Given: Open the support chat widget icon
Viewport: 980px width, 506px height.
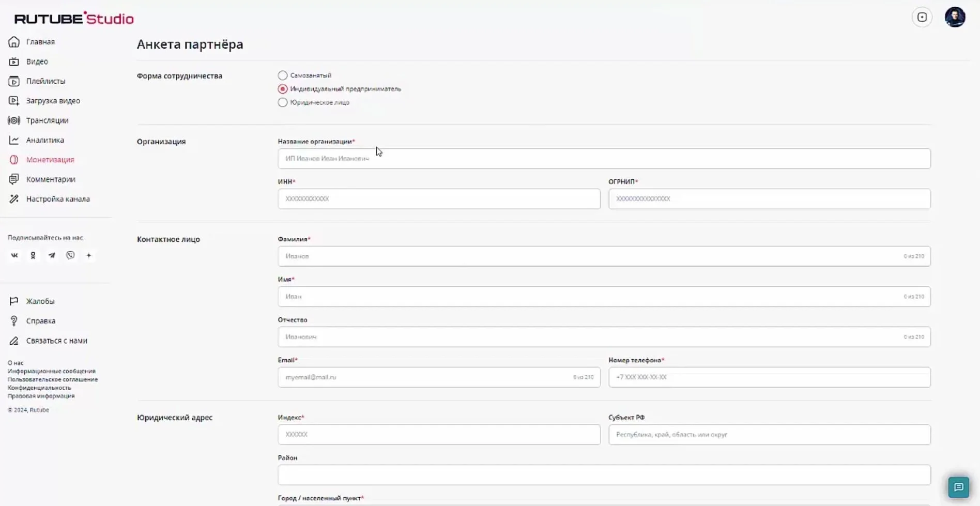Looking at the screenshot, I should click(959, 487).
